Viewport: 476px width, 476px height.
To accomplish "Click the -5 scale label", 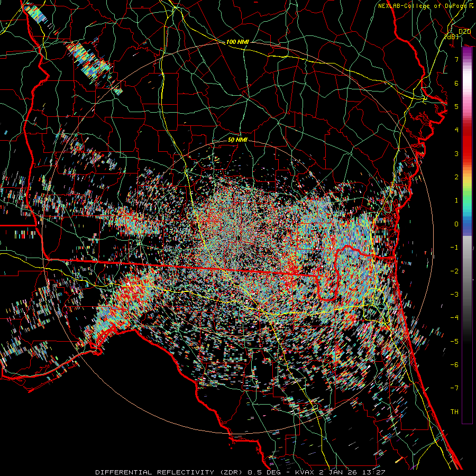I will [x=454, y=342].
